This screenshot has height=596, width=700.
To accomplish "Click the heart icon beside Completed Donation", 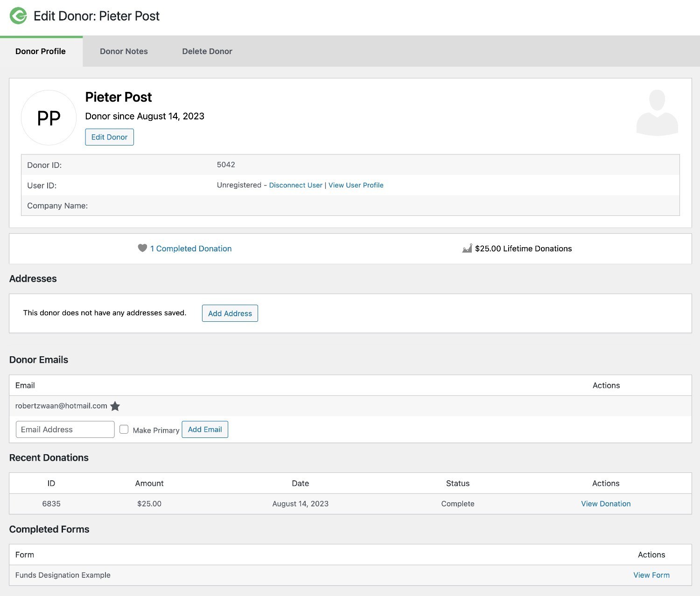I will (142, 248).
